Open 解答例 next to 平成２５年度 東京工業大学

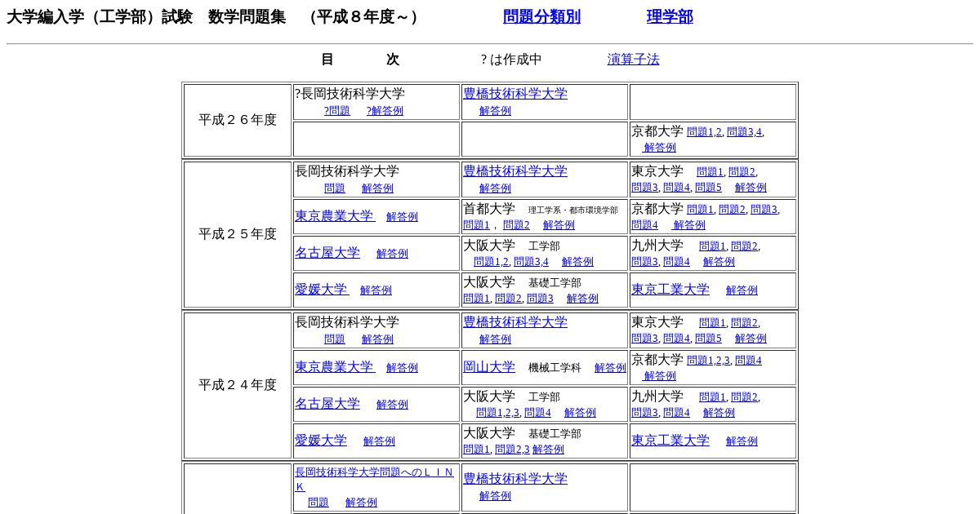(x=742, y=290)
